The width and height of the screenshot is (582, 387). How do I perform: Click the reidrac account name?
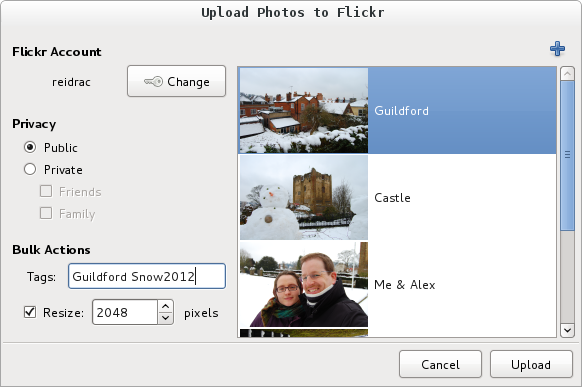[x=71, y=82]
